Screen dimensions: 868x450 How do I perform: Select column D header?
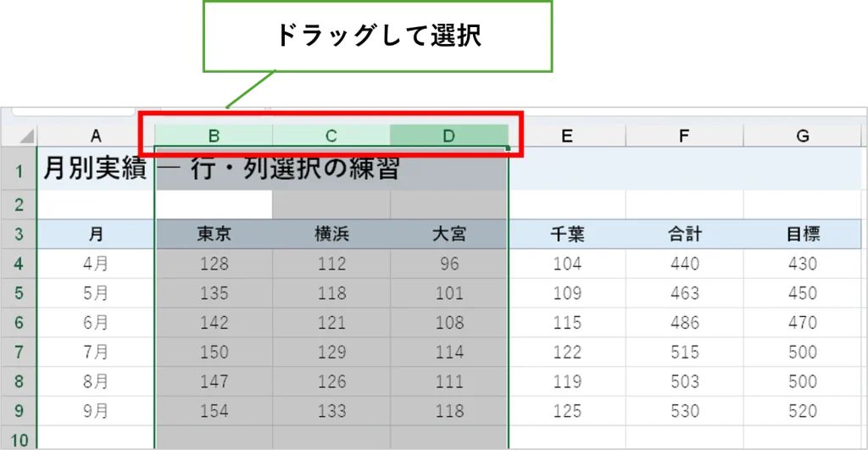click(449, 136)
